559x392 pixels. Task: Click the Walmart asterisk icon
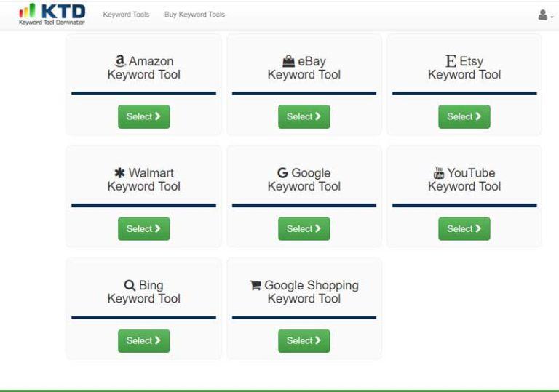(119, 173)
